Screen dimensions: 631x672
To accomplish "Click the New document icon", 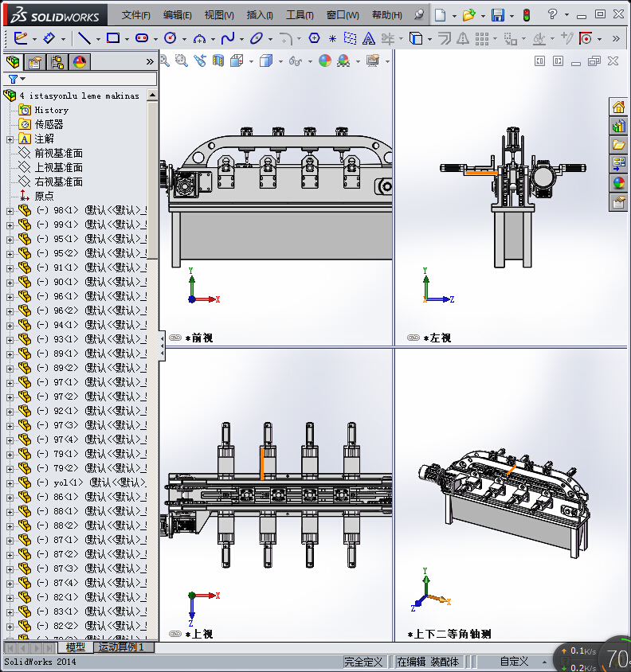I will click(x=440, y=15).
